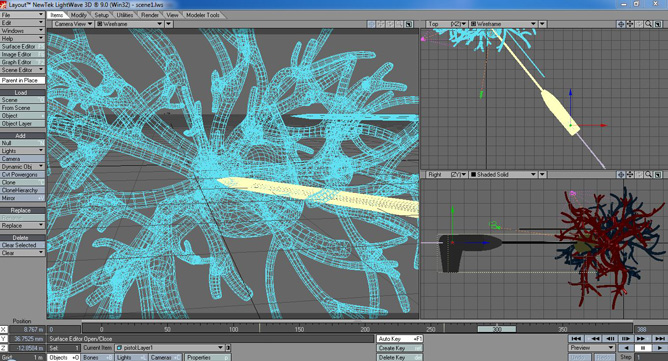The image size is (668, 361).
Task: Open the Graph Editor
Action: [22, 62]
